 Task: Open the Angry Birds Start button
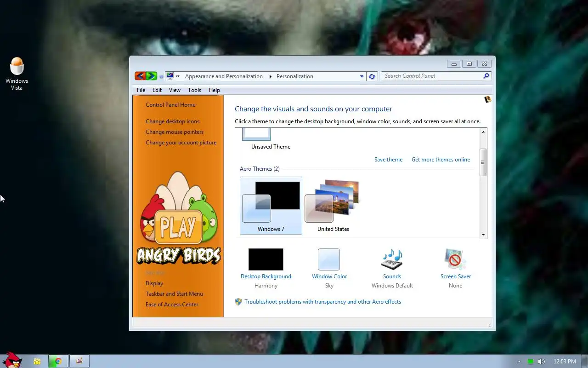(12, 360)
